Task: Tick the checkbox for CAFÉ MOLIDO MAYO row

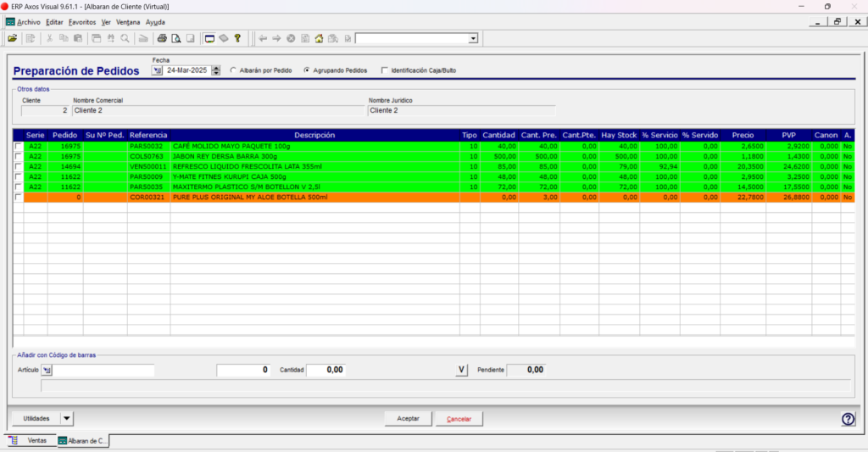Action: tap(19, 146)
